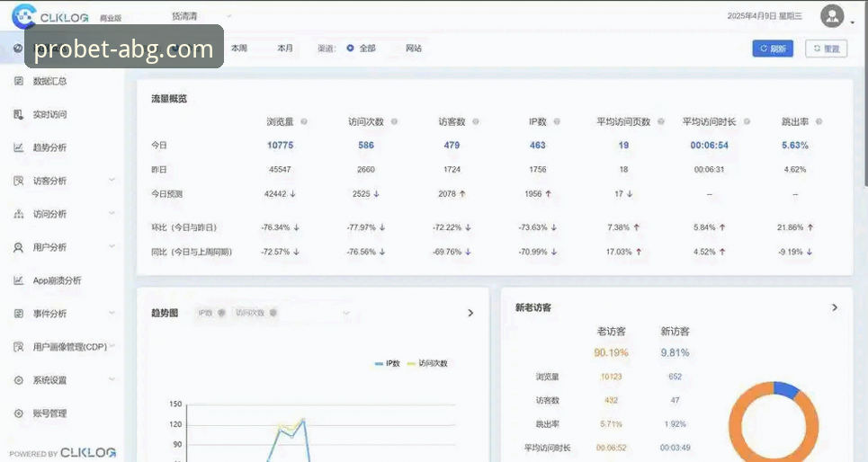Click the info icon beside 平均访问页数
Image resolution: width=868 pixels, height=462 pixels.
point(660,121)
